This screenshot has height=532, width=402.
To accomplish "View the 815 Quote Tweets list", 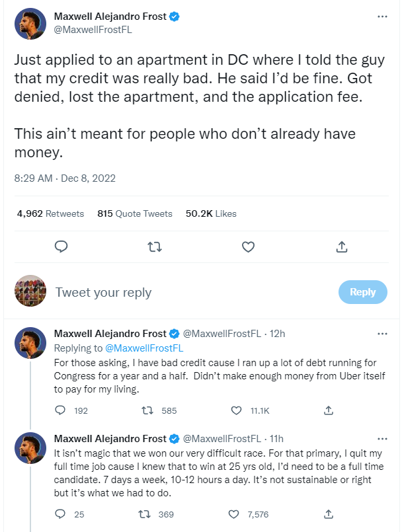I will 134,213.
